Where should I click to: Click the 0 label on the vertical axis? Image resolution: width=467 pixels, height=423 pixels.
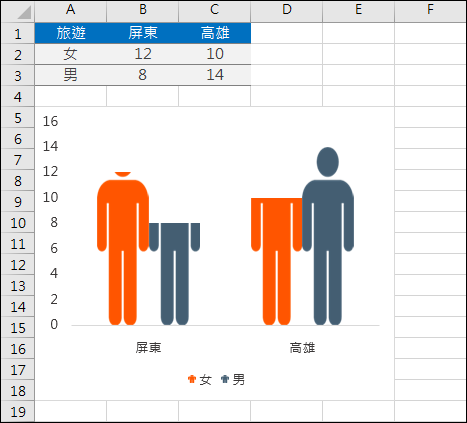click(x=54, y=324)
